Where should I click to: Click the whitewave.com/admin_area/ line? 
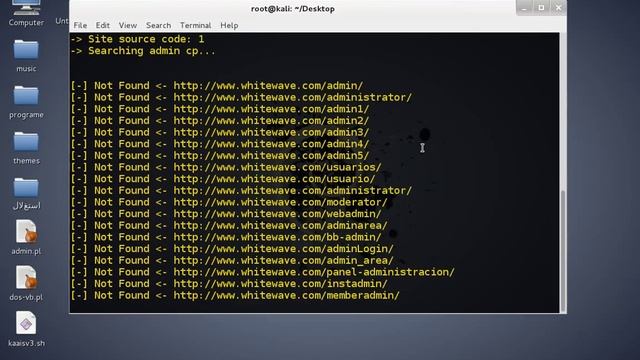(x=232, y=260)
